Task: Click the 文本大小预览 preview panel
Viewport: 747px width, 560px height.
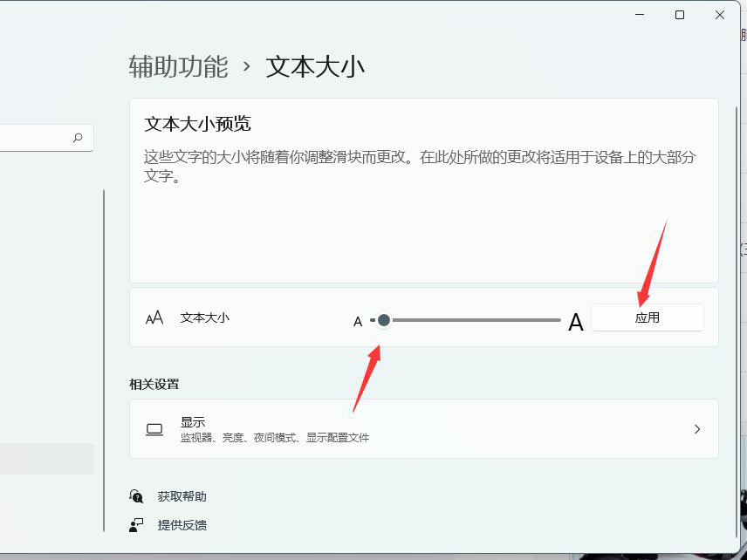Action: pyautogui.click(x=423, y=188)
